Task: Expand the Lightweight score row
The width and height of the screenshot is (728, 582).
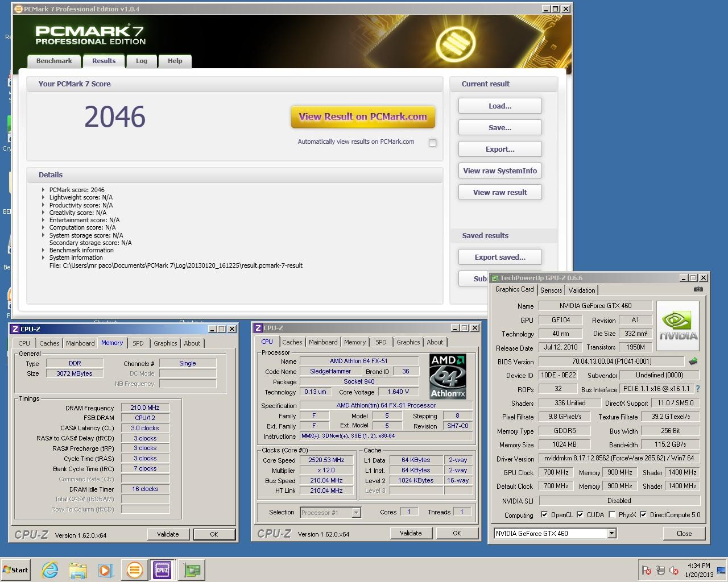Action: [43, 197]
